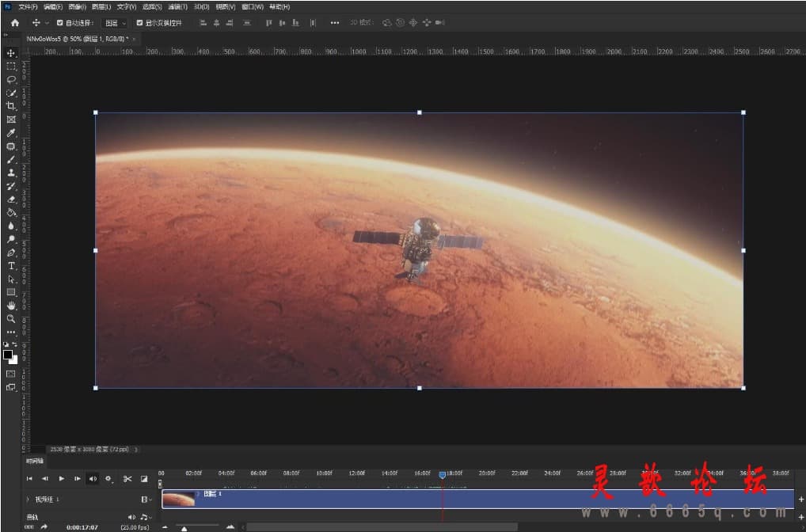
Task: Select the Quick Selection tool
Action: pos(11,93)
